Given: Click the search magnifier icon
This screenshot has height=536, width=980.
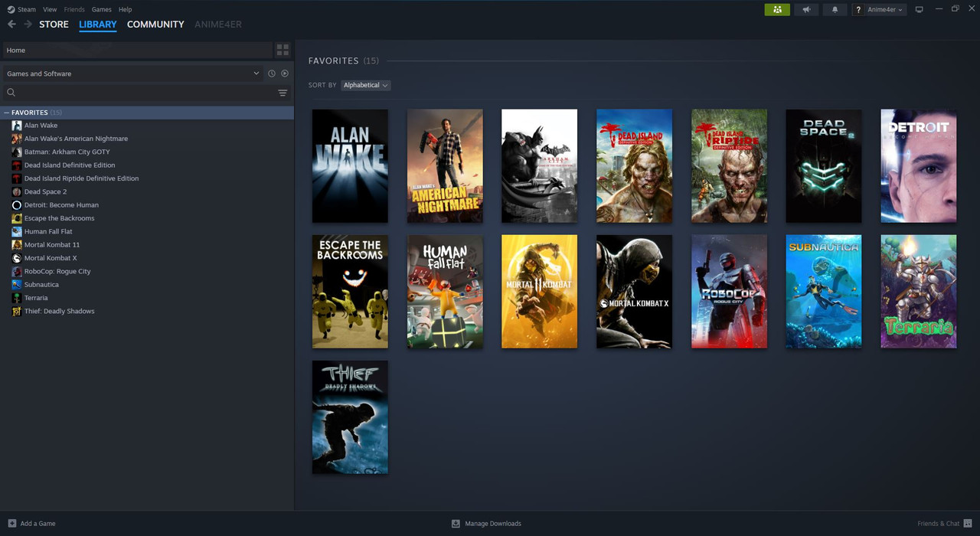Looking at the screenshot, I should click(11, 93).
